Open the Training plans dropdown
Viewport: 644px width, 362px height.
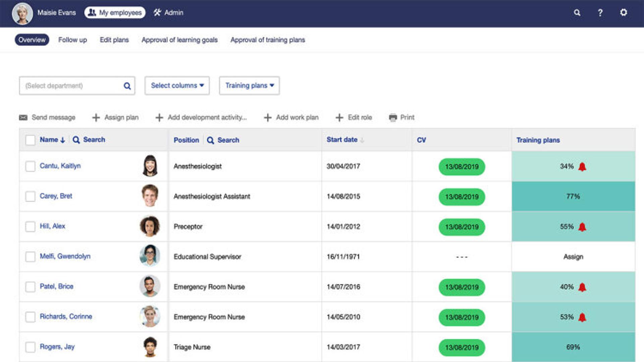(249, 86)
